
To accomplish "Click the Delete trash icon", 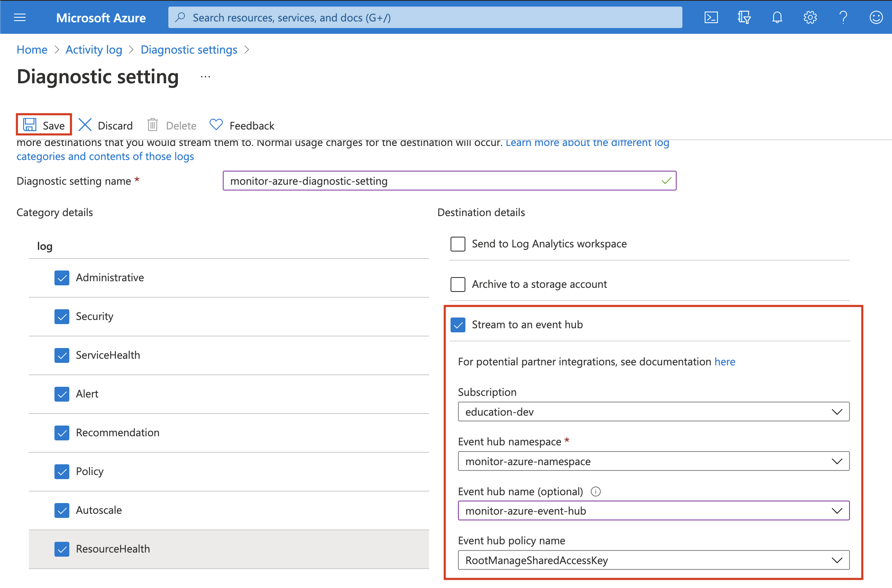I will (153, 125).
